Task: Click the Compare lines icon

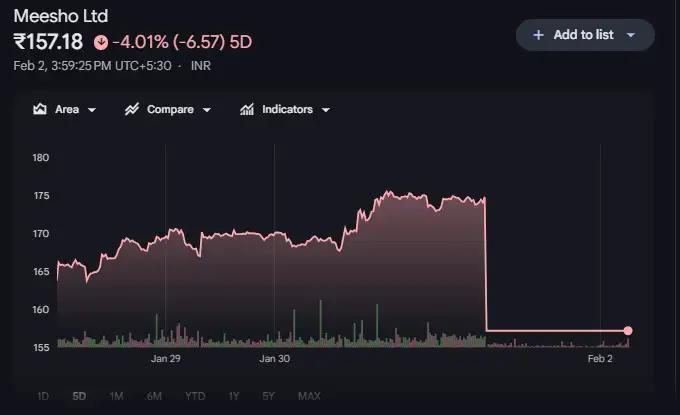Action: pyautogui.click(x=132, y=110)
